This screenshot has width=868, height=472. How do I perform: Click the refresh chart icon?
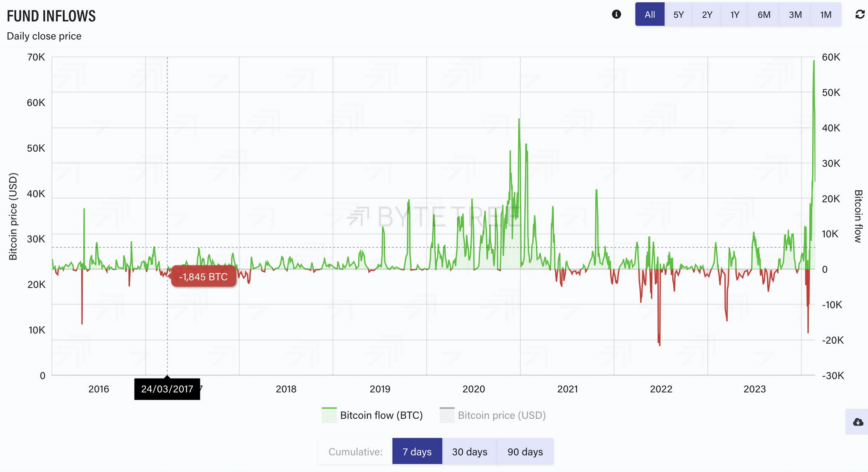[860, 14]
